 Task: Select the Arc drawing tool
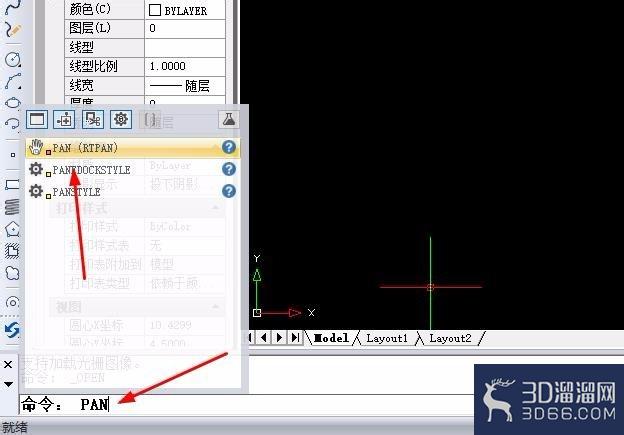pos(13,81)
